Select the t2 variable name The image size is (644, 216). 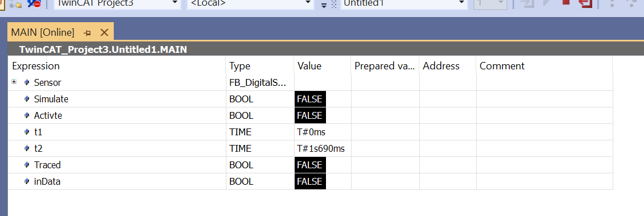pyautogui.click(x=38, y=148)
